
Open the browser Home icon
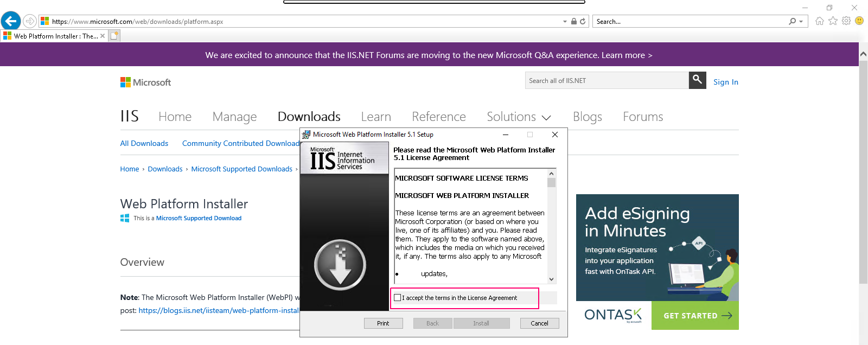820,21
